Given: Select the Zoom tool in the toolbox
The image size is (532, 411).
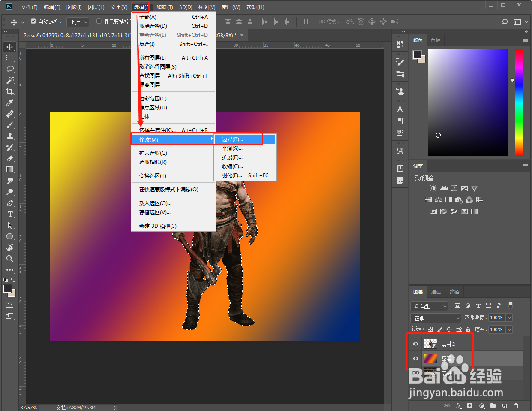Looking at the screenshot, I should click(10, 259).
